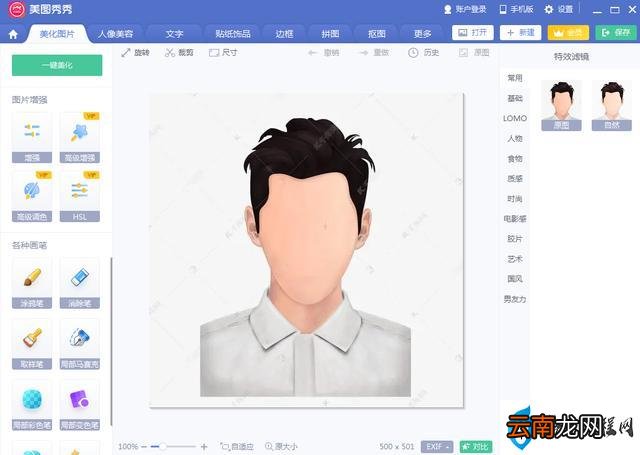Open the HSL adjustment tool
This screenshot has height=455, width=640.
80,197
